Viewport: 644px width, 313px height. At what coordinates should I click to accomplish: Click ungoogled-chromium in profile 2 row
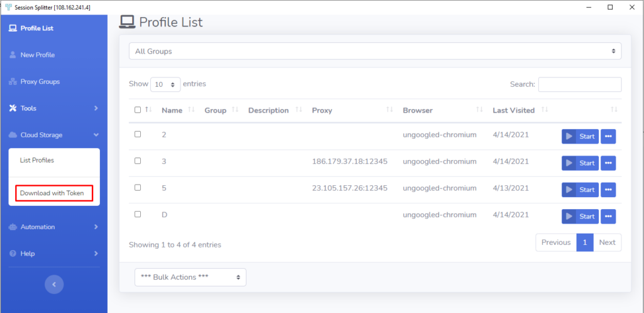click(x=440, y=135)
